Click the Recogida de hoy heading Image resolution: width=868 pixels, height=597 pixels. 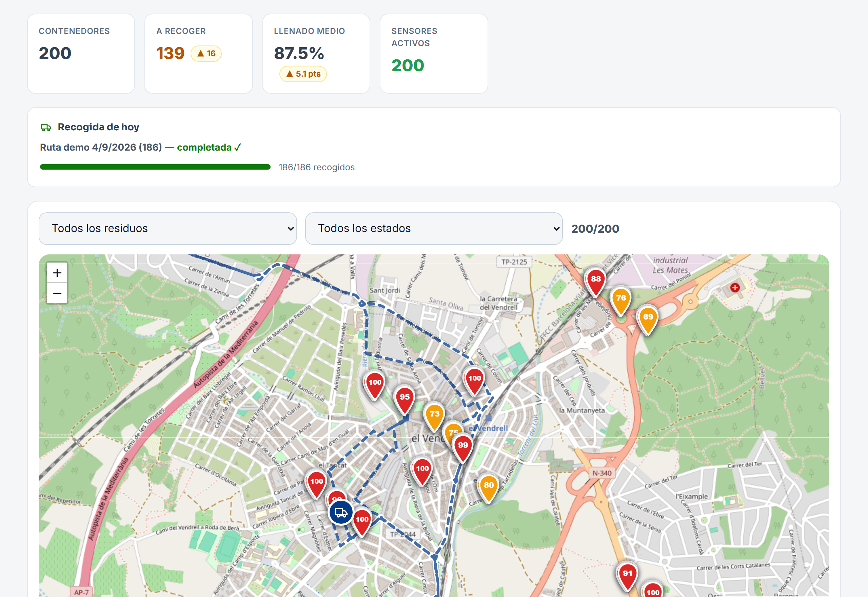(x=98, y=127)
